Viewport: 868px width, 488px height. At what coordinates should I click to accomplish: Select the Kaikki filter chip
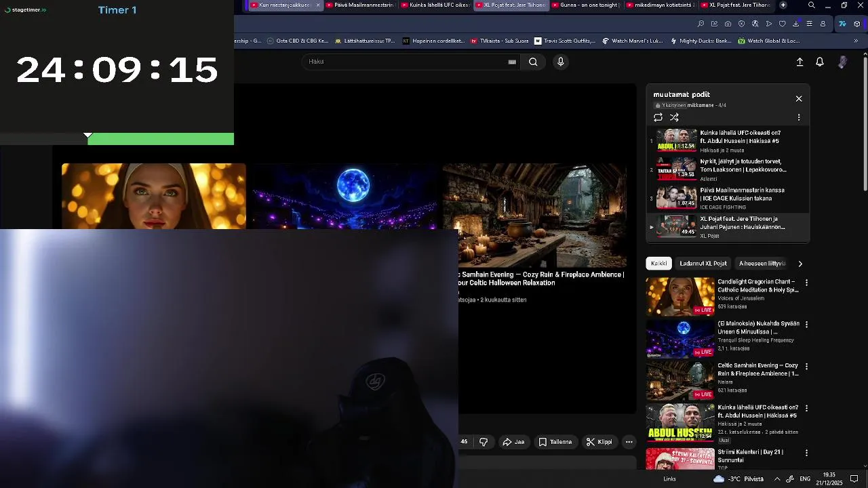(659, 264)
